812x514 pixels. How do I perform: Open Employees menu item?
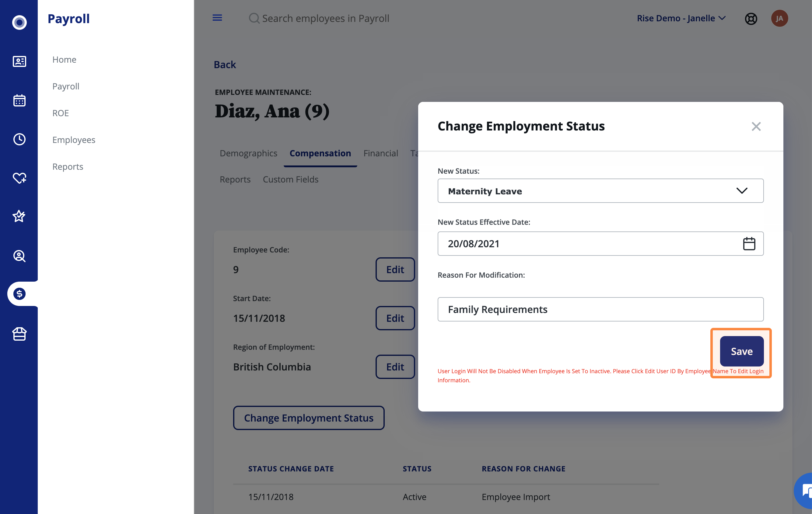coord(74,140)
